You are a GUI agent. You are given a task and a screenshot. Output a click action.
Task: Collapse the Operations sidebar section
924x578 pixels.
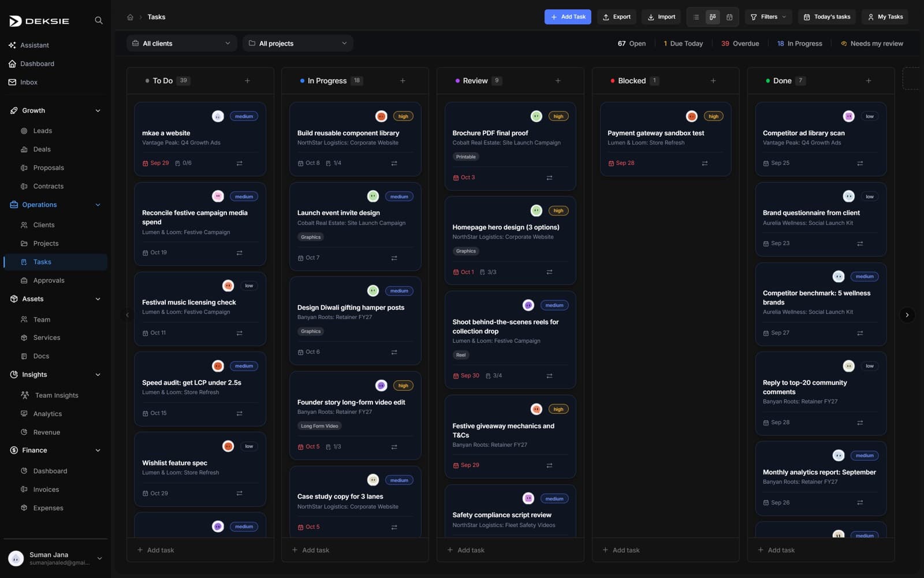point(98,205)
